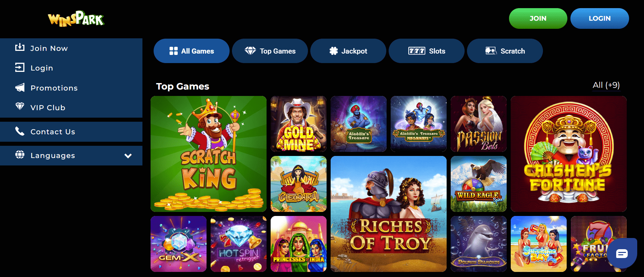This screenshot has width=644, height=277.
Task: Open the live chat bubble icon
Action: tap(622, 253)
